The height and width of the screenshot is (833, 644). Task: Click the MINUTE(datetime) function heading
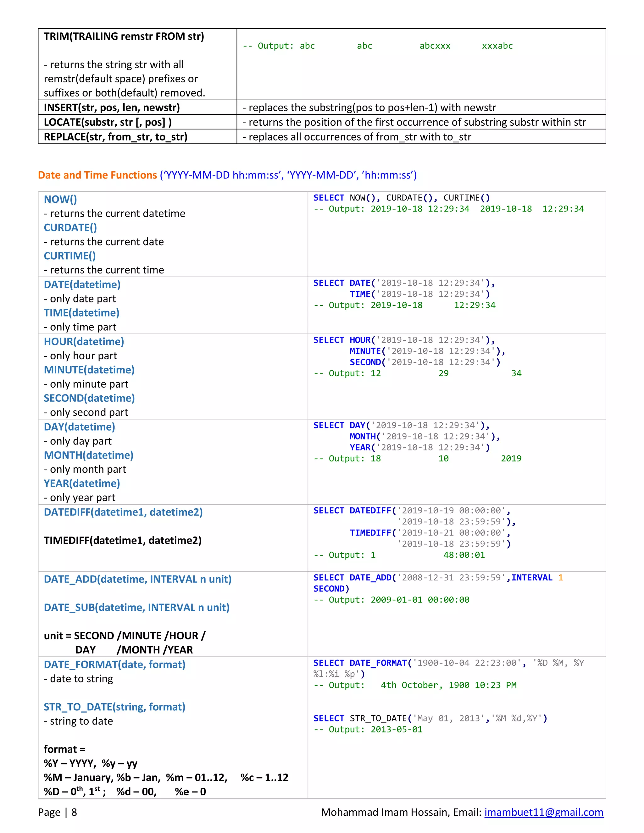[89, 370]
